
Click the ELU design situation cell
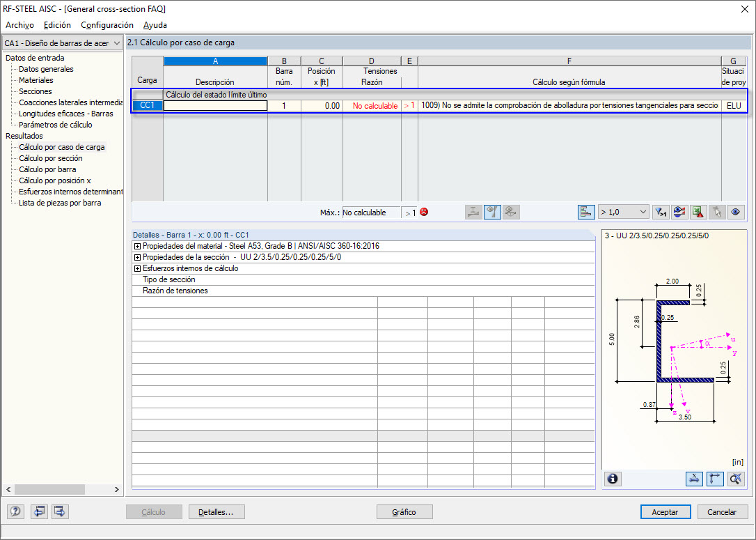(x=733, y=106)
